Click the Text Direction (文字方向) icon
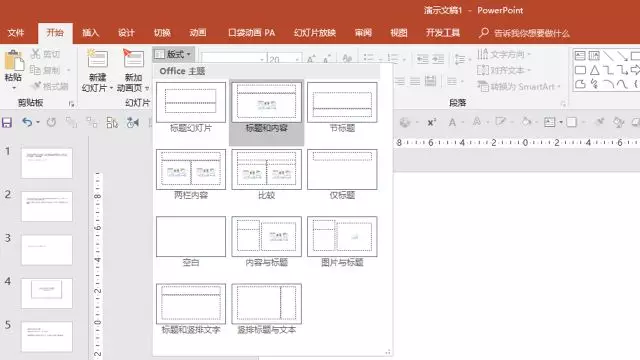Image resolution: width=640 pixels, height=360 pixels. 482,54
